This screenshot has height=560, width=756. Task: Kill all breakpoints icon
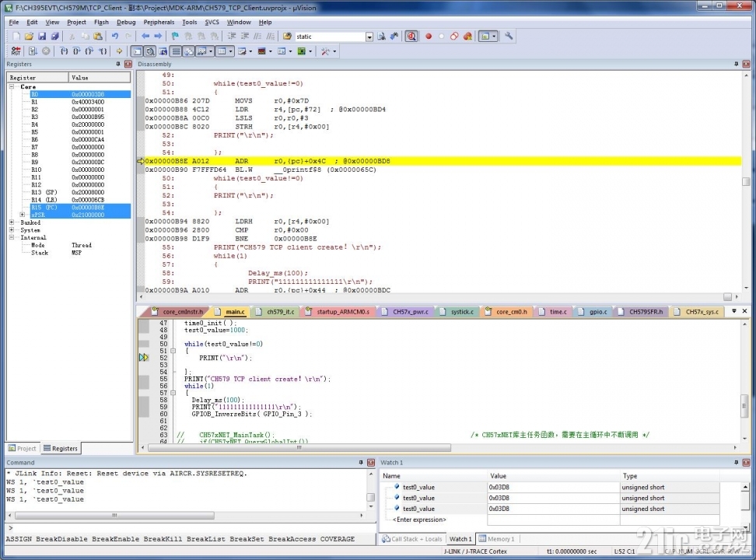467,37
